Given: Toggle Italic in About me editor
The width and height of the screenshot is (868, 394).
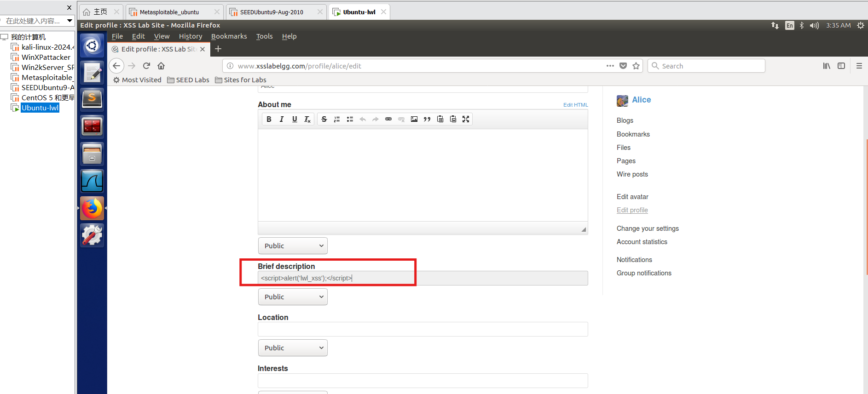Looking at the screenshot, I should (282, 119).
